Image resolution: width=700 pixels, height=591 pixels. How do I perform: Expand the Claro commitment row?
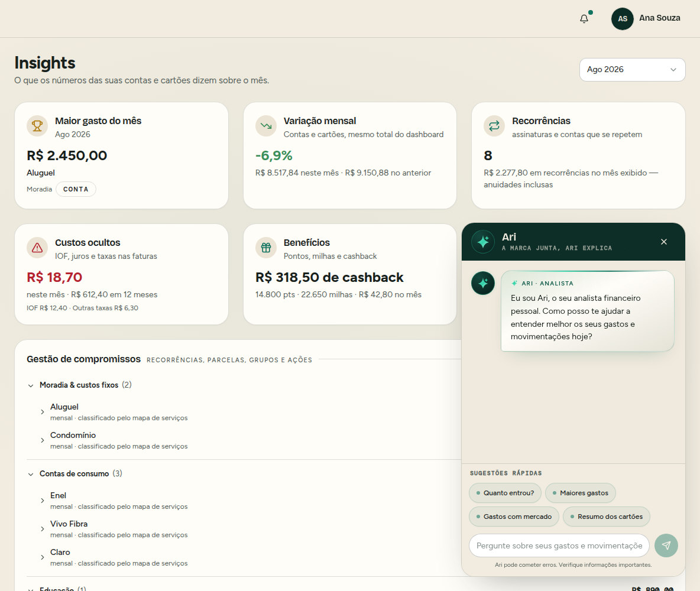tap(43, 557)
